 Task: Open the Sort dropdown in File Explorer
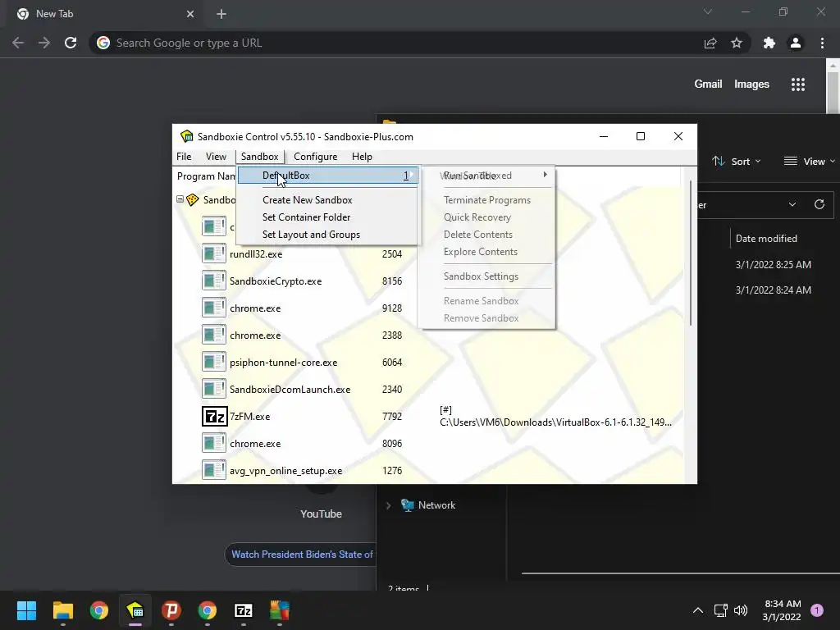click(736, 162)
